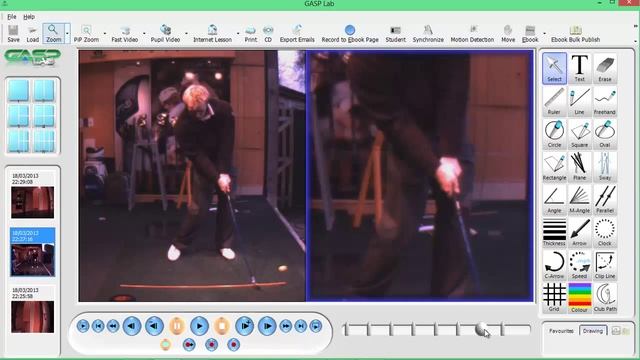Image resolution: width=640 pixels, height=360 pixels.
Task: Select the C-Arrow tool
Action: [554, 265]
